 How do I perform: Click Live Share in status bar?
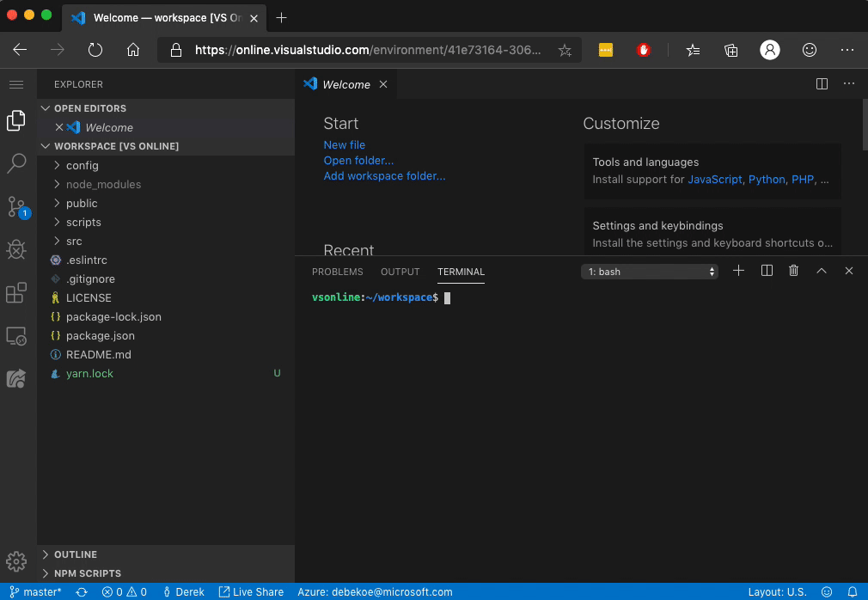point(251,591)
